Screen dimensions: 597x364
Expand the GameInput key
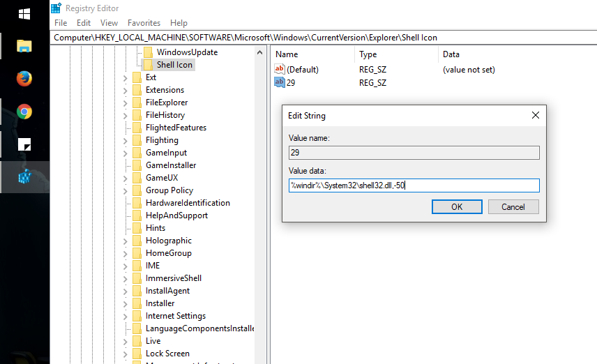tap(126, 153)
